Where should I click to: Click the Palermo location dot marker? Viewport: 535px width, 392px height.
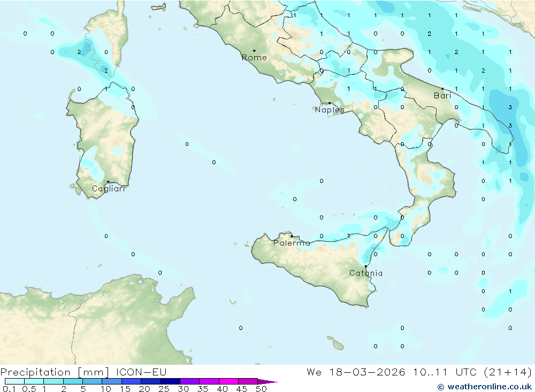tap(292, 236)
